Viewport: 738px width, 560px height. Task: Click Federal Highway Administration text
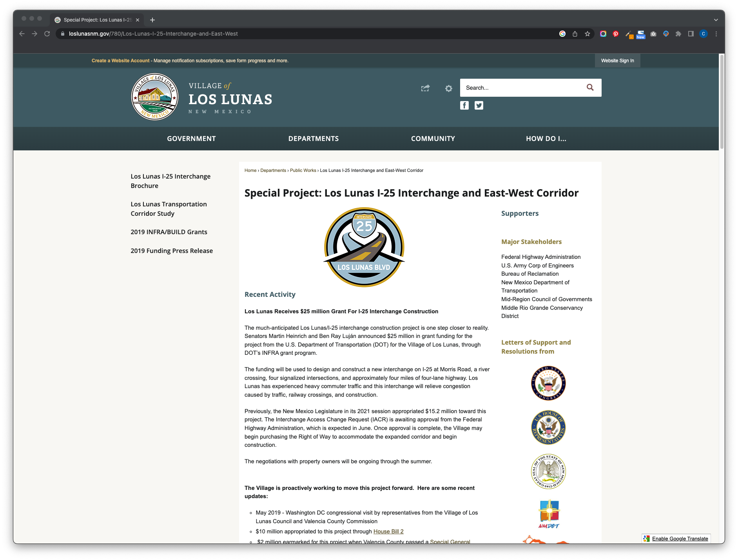pos(541,257)
